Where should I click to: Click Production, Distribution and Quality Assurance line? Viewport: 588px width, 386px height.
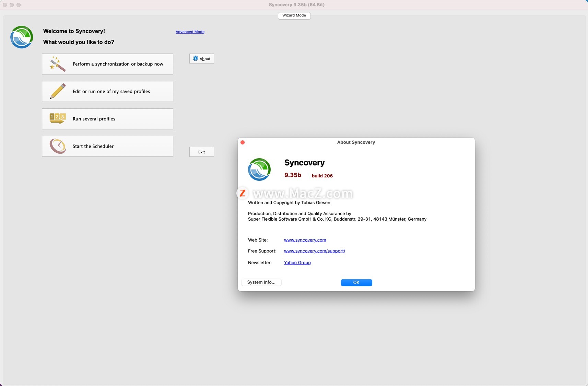pyautogui.click(x=299, y=214)
